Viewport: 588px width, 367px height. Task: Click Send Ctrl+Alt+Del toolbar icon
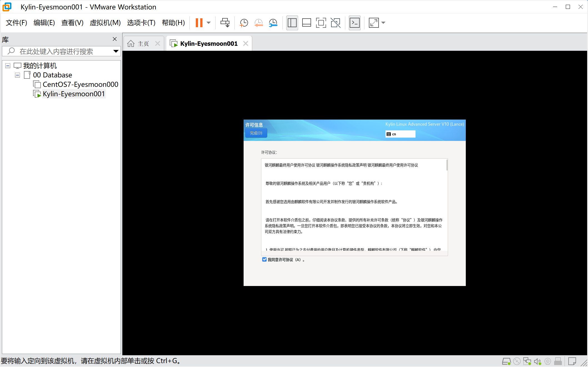[x=225, y=23]
